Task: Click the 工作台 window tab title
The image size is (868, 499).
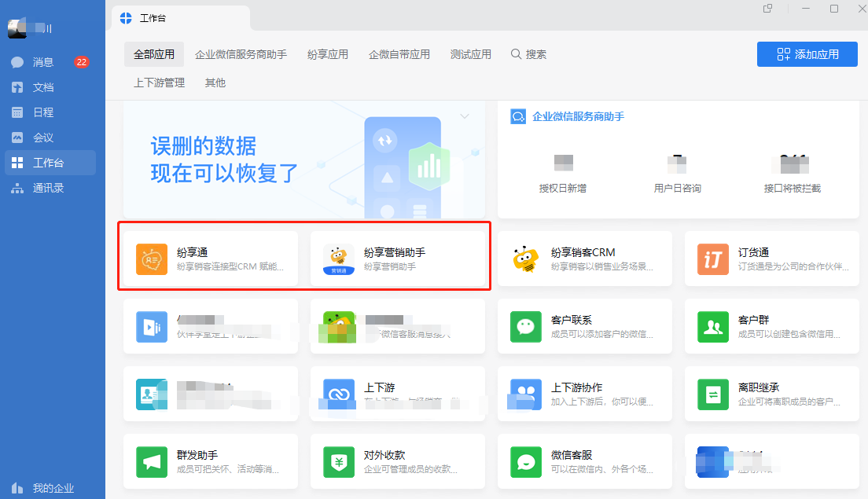Action: click(x=153, y=18)
